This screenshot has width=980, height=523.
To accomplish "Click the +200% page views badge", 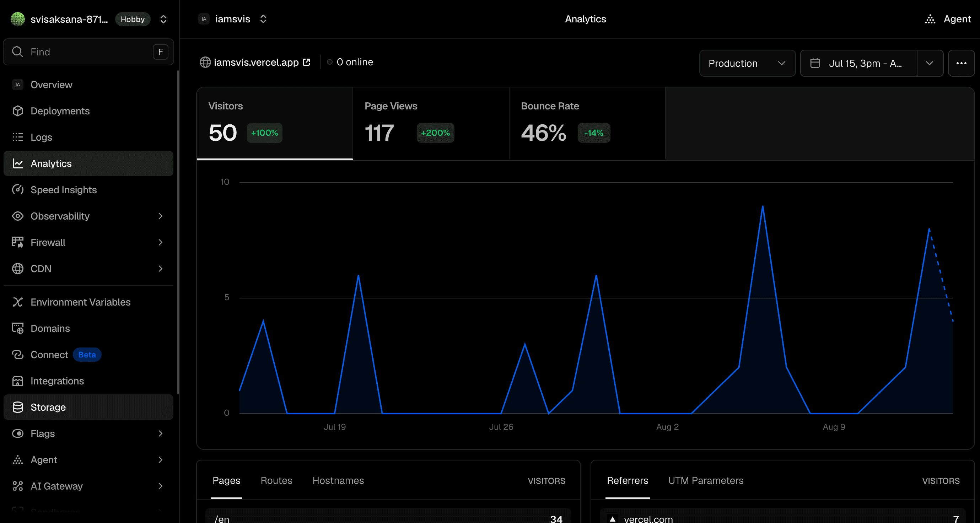I will (435, 133).
